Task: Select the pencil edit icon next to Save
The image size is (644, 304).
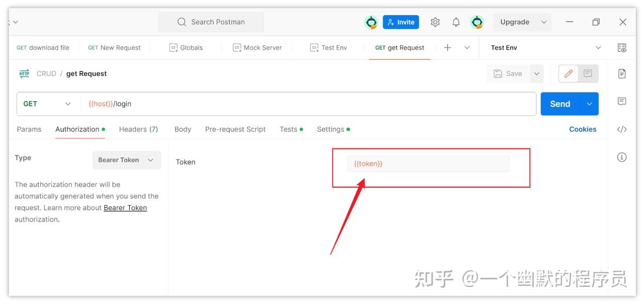Action: click(x=568, y=73)
